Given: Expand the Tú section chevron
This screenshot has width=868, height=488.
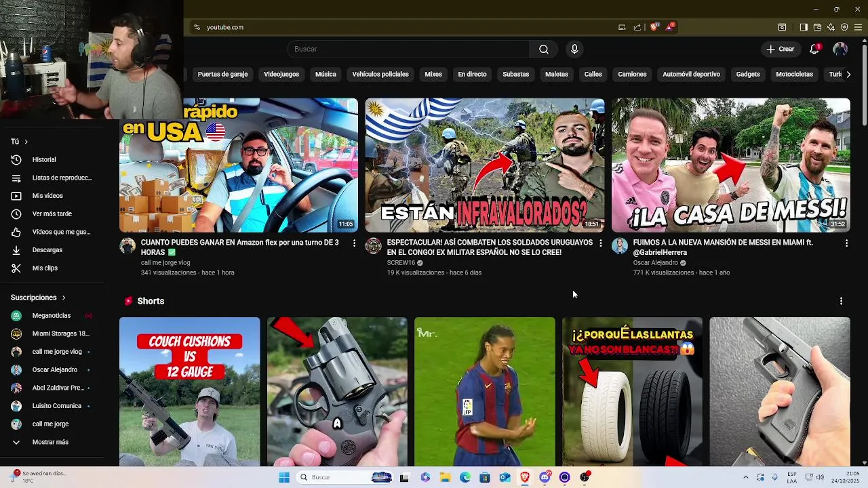Looking at the screenshot, I should coord(26,142).
